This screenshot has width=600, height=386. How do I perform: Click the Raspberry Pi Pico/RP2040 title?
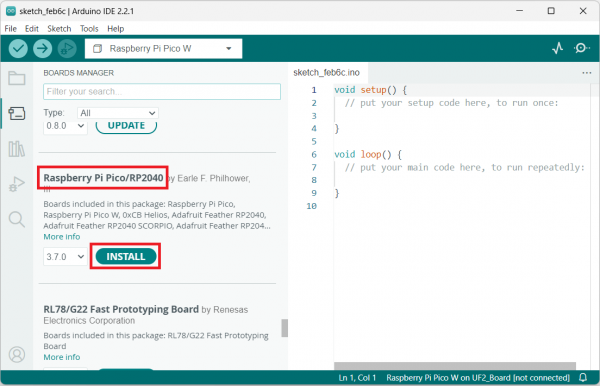tap(103, 178)
